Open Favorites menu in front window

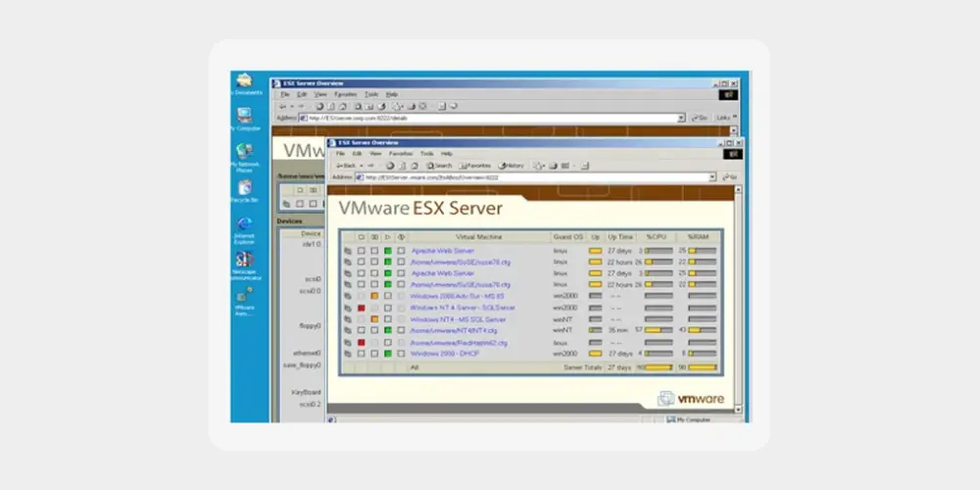pos(401,154)
